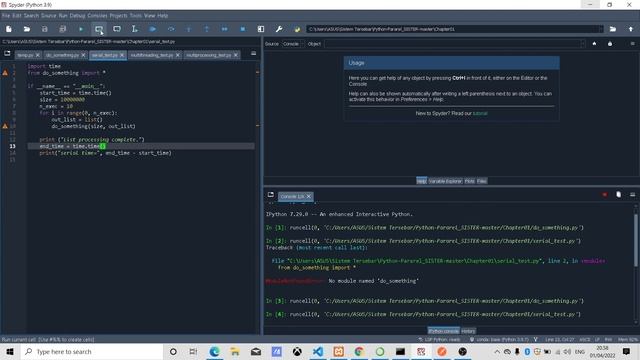Open Microsoft Edge from taskbar
The height and width of the screenshot is (360, 640).
tap(214, 351)
